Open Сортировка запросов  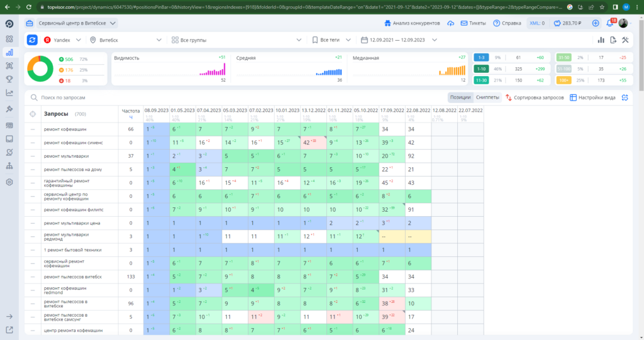(x=535, y=97)
